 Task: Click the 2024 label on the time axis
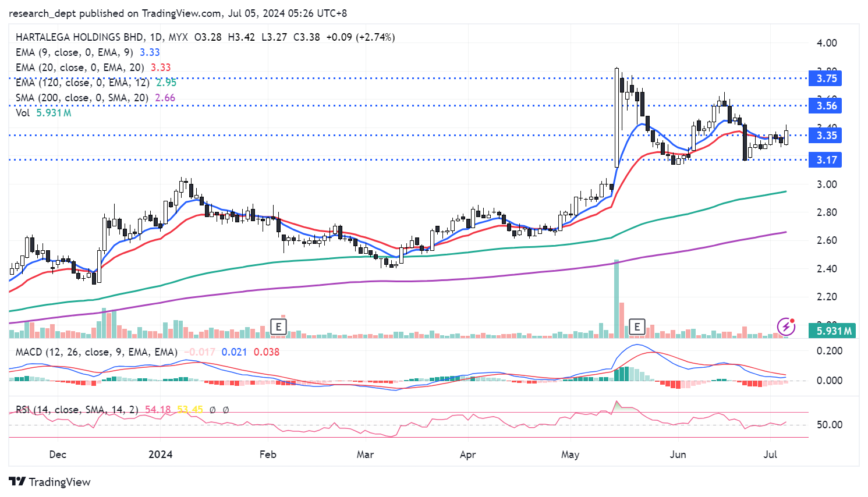161,455
